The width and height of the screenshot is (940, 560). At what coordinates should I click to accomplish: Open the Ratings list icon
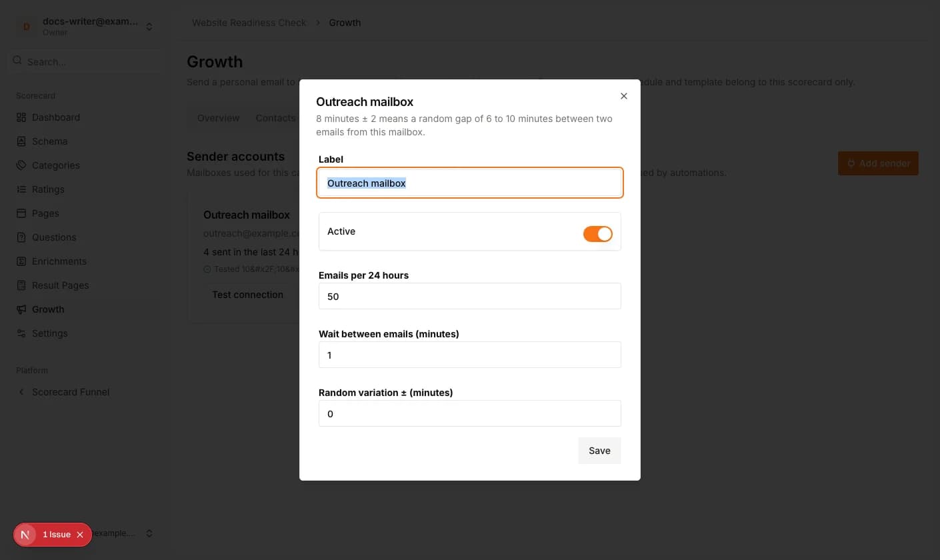tap(21, 189)
